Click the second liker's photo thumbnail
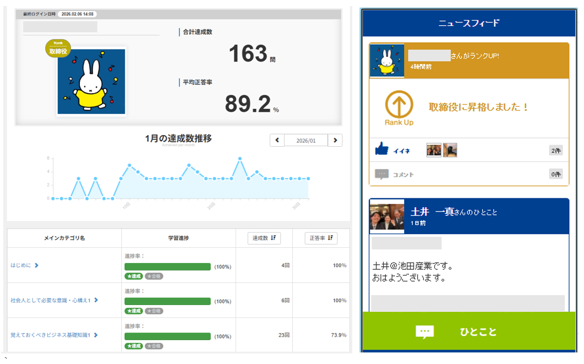584x364 pixels. coord(450,150)
